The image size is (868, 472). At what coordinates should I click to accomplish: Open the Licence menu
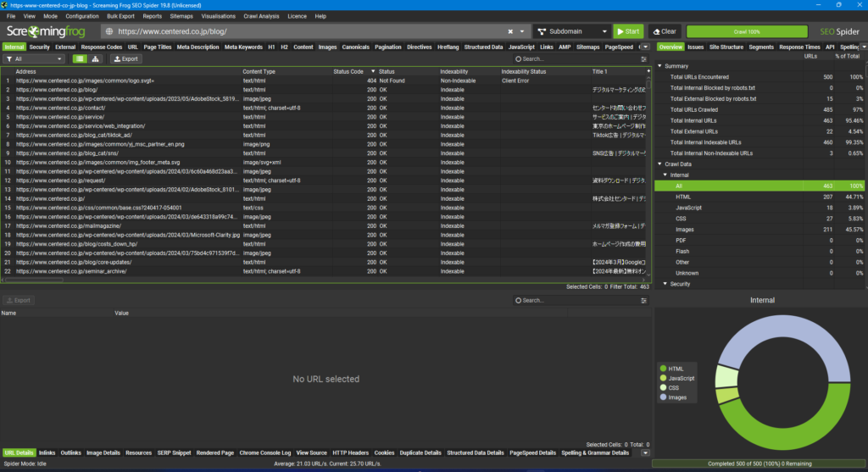click(297, 16)
